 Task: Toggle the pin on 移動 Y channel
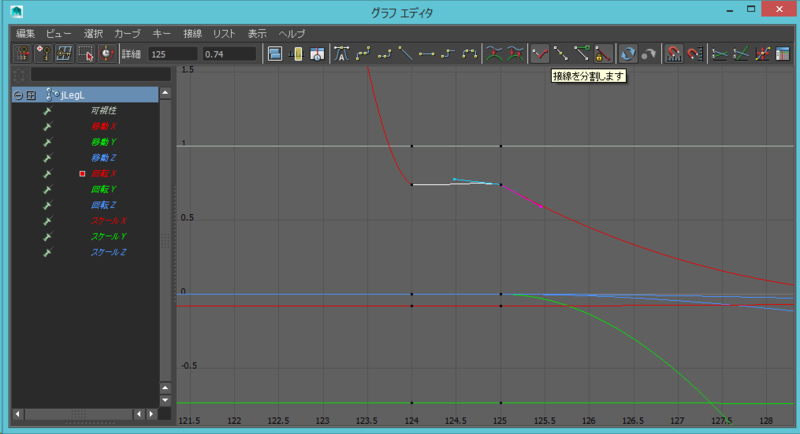click(47, 142)
